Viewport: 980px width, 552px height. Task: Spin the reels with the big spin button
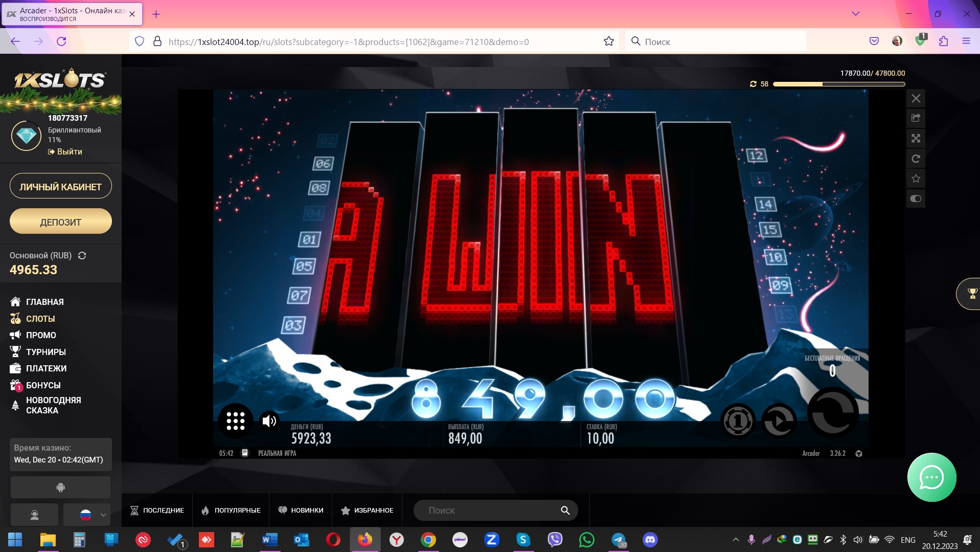[x=832, y=412]
